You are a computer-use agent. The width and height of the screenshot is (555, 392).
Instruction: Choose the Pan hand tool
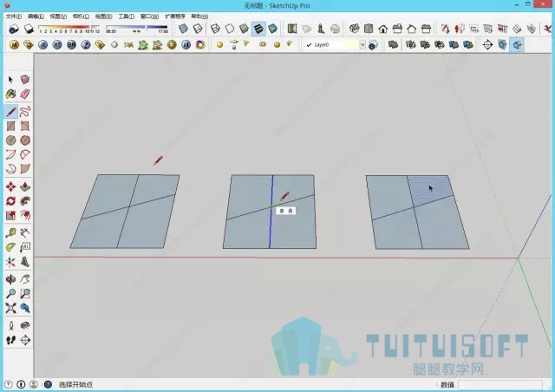25,279
